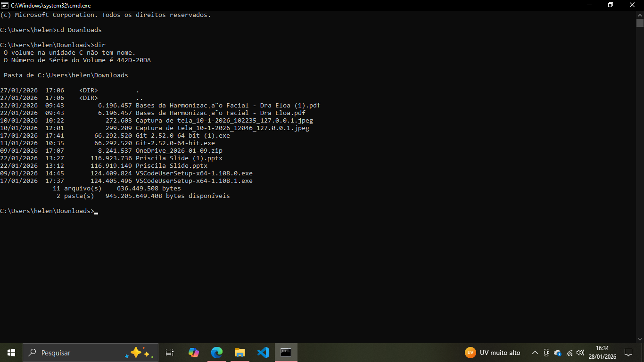Click filename VSCodeUserSetup-x64-1.108.0.exe
Screen dimensions: 644x362
coord(194,173)
